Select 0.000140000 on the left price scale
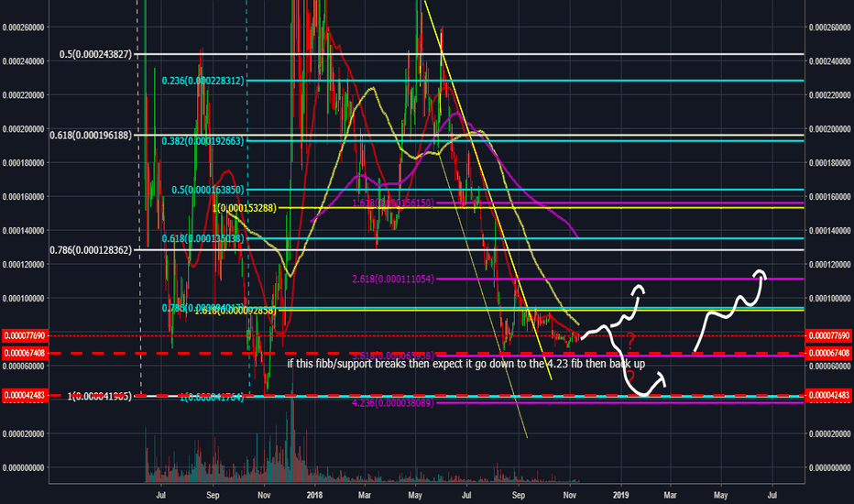The height and width of the screenshot is (504, 854). click(24, 231)
